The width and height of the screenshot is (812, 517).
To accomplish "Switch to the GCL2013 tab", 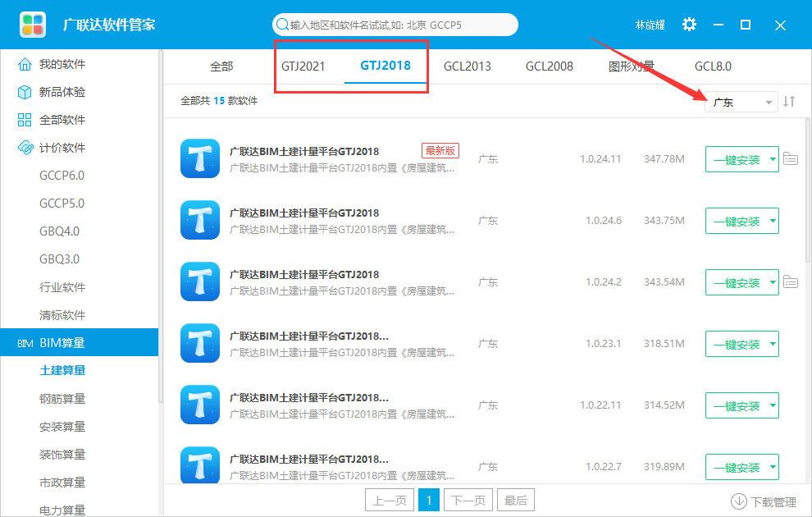I will click(468, 66).
